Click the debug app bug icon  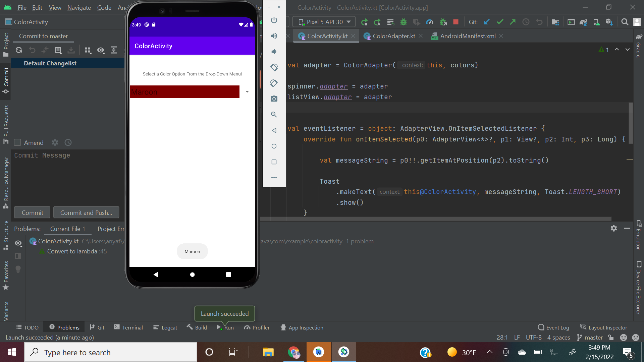pos(404,22)
